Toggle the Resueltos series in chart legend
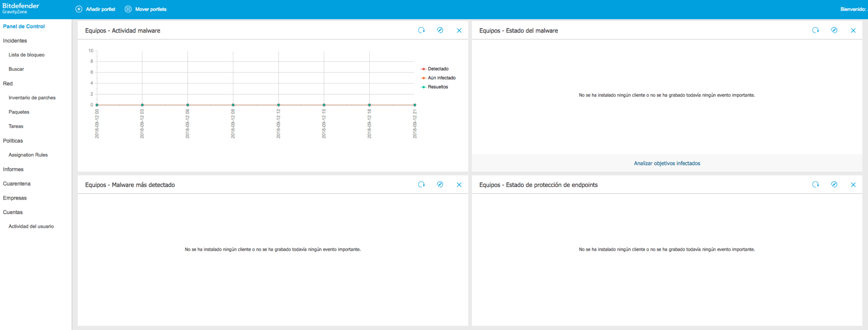The height and width of the screenshot is (330, 868). (x=434, y=87)
